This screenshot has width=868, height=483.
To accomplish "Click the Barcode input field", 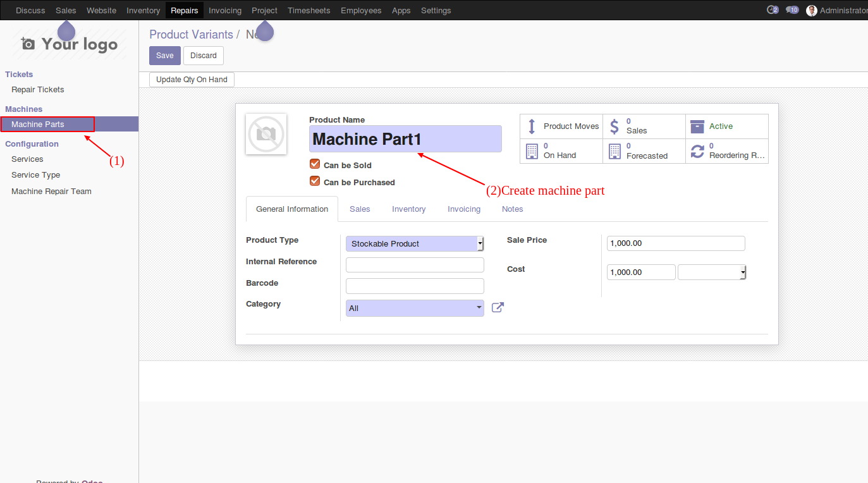I will [x=415, y=286].
